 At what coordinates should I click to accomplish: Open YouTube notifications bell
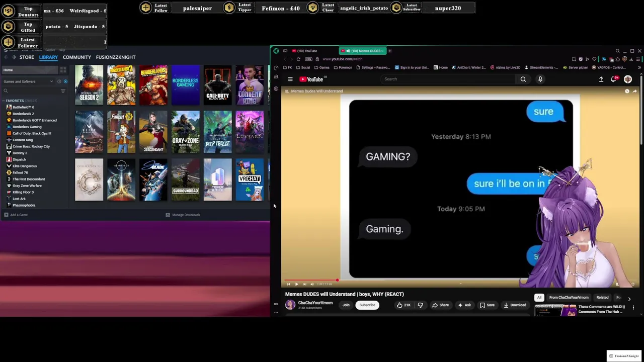pyautogui.click(x=614, y=79)
